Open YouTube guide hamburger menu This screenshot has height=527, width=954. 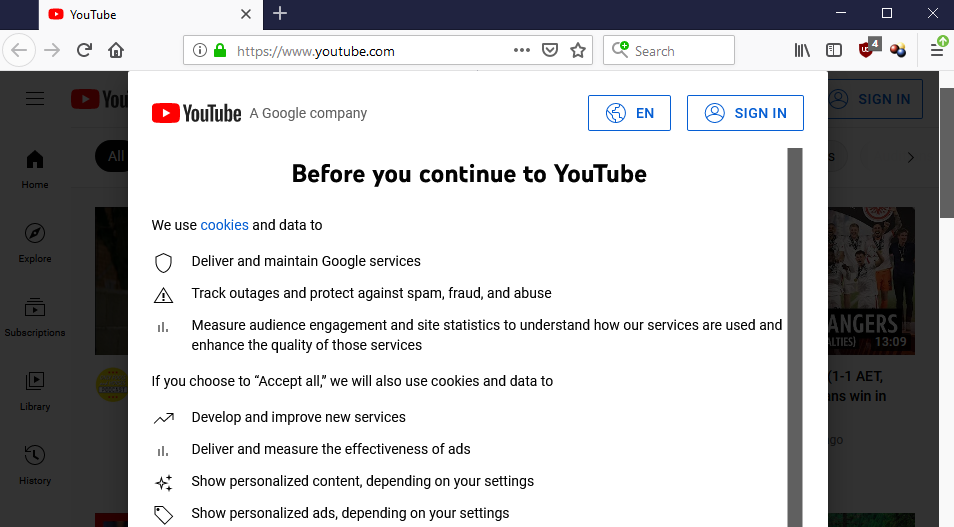pos(35,99)
